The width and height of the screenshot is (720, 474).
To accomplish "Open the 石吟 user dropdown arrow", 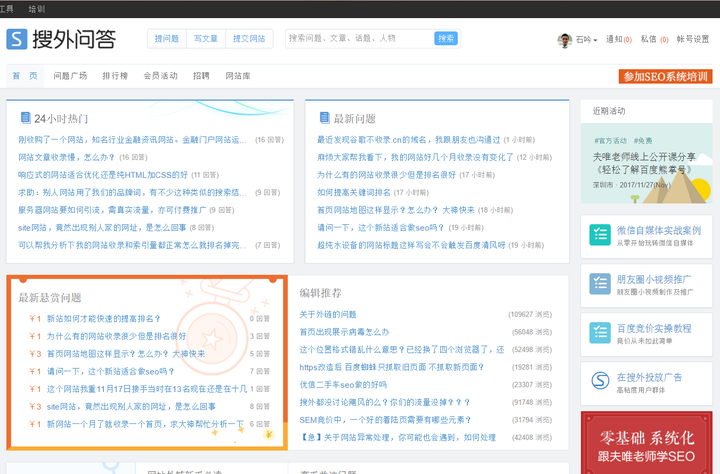I will tap(595, 40).
